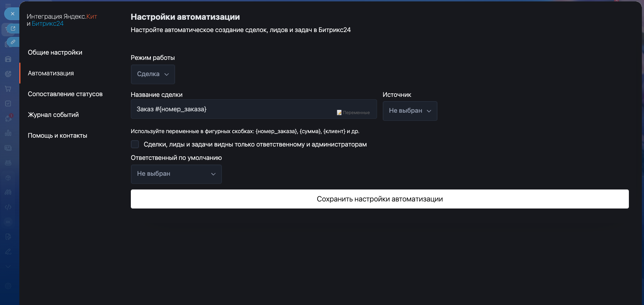Insert variables with the Переменные button
Screen dimensions: 644x305
tap(353, 113)
